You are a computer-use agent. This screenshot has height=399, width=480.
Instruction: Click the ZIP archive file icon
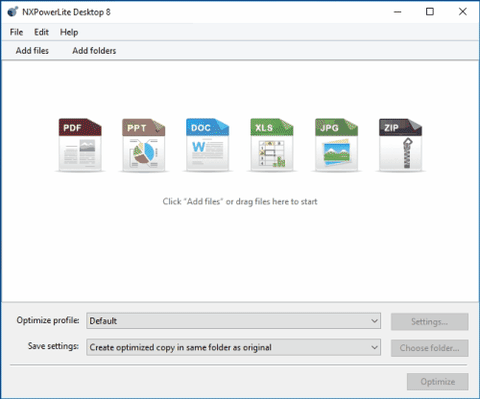[x=400, y=145]
